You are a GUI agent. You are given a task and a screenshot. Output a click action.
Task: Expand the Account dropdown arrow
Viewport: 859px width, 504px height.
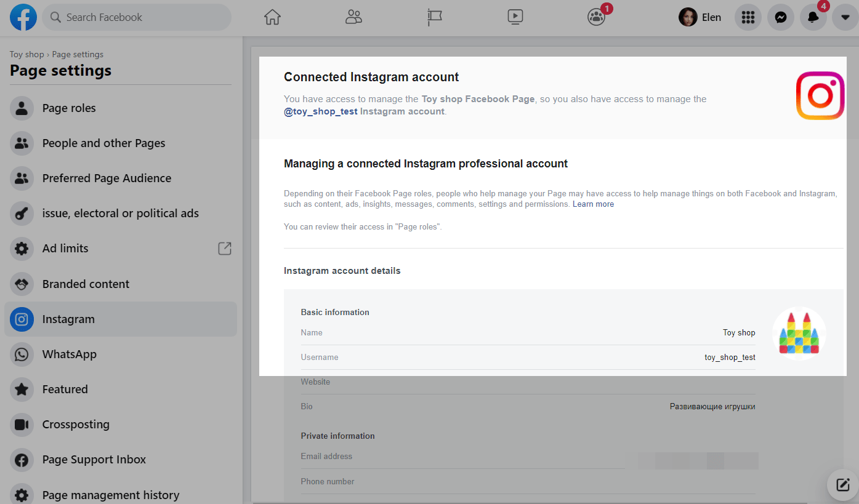[x=845, y=17]
